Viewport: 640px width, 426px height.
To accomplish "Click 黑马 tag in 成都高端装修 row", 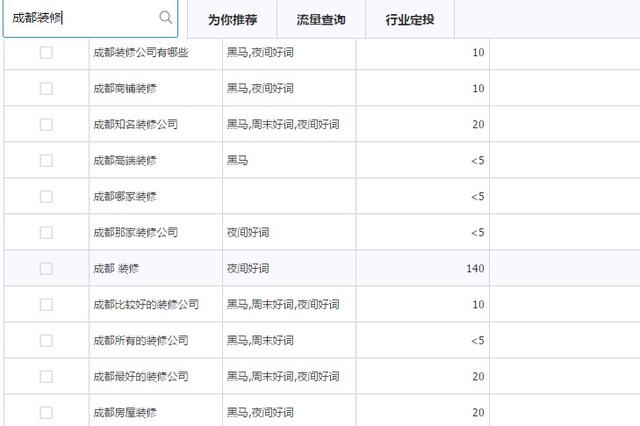I will [237, 160].
